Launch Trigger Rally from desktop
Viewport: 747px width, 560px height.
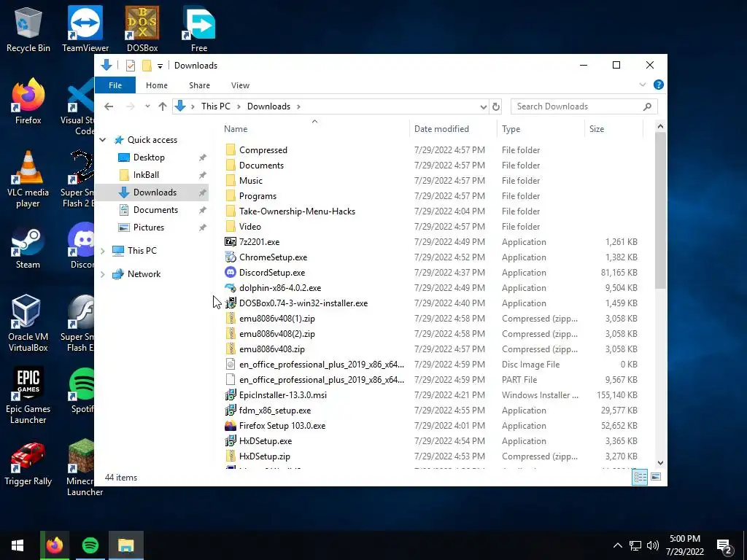pyautogui.click(x=28, y=464)
